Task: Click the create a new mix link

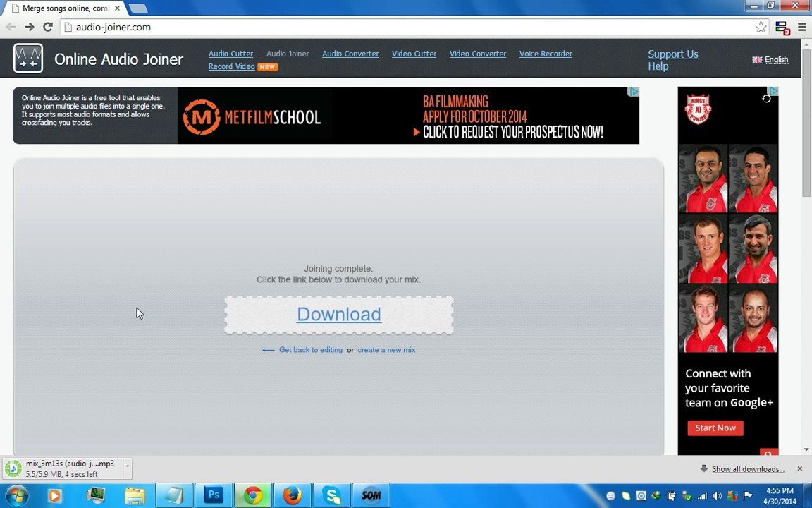Action: [386, 350]
